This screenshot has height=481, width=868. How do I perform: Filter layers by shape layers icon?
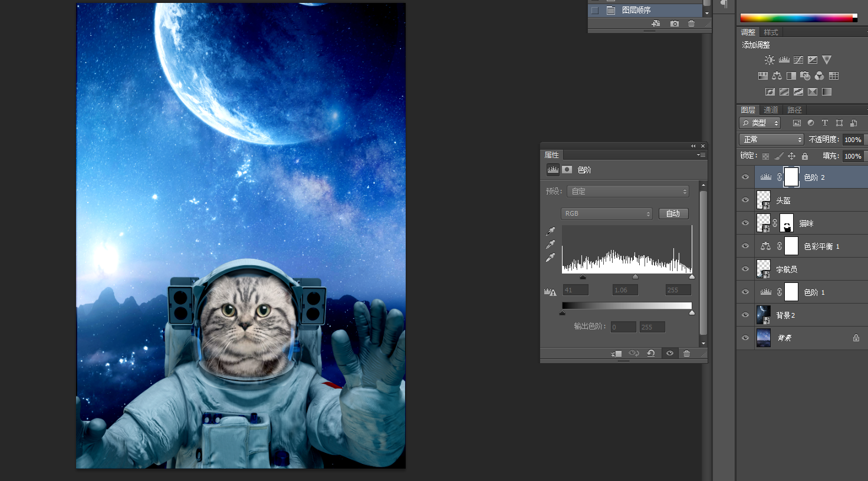839,123
